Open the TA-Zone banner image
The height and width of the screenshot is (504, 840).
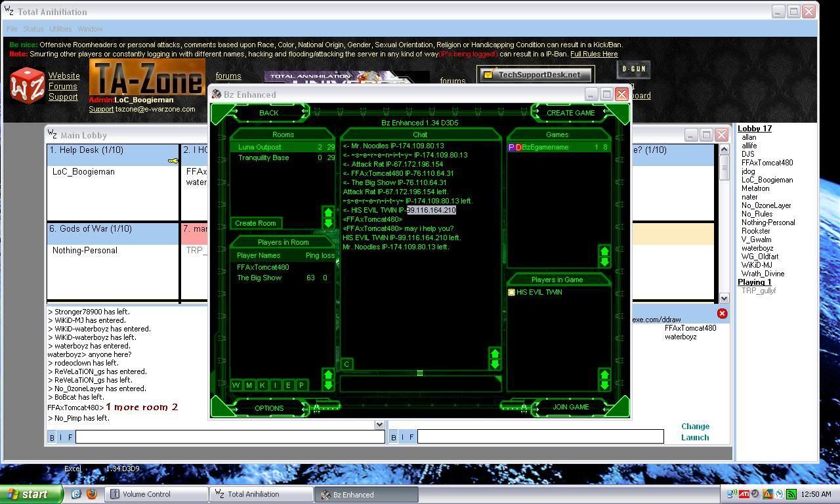[x=147, y=77]
